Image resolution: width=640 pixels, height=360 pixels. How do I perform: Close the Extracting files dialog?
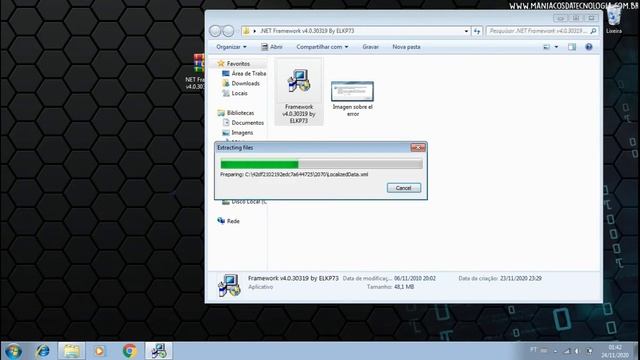418,147
